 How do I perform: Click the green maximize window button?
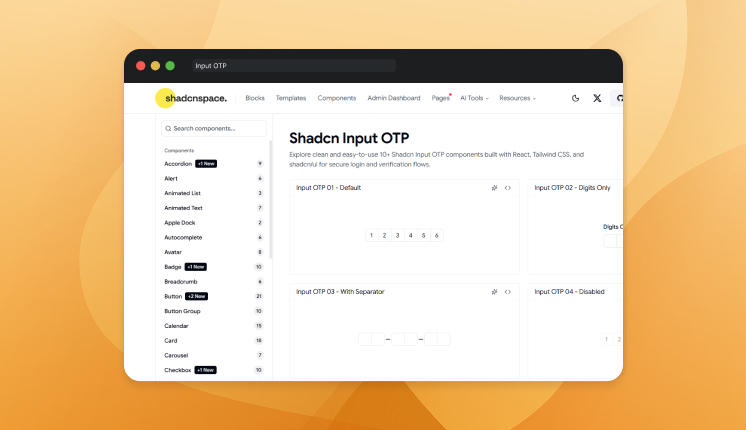pyautogui.click(x=170, y=66)
